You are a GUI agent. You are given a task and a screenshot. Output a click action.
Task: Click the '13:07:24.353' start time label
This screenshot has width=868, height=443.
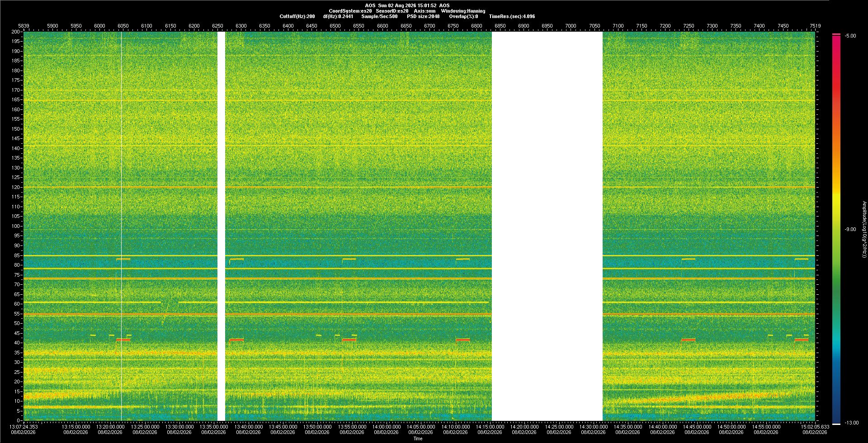(24, 426)
